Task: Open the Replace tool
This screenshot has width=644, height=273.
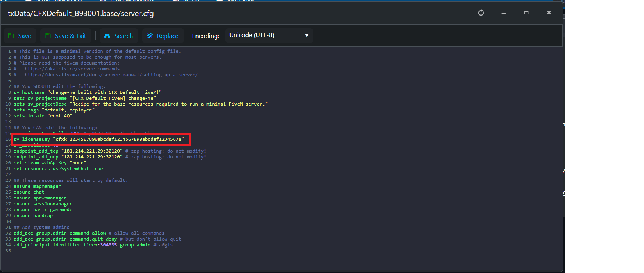Action: click(163, 36)
